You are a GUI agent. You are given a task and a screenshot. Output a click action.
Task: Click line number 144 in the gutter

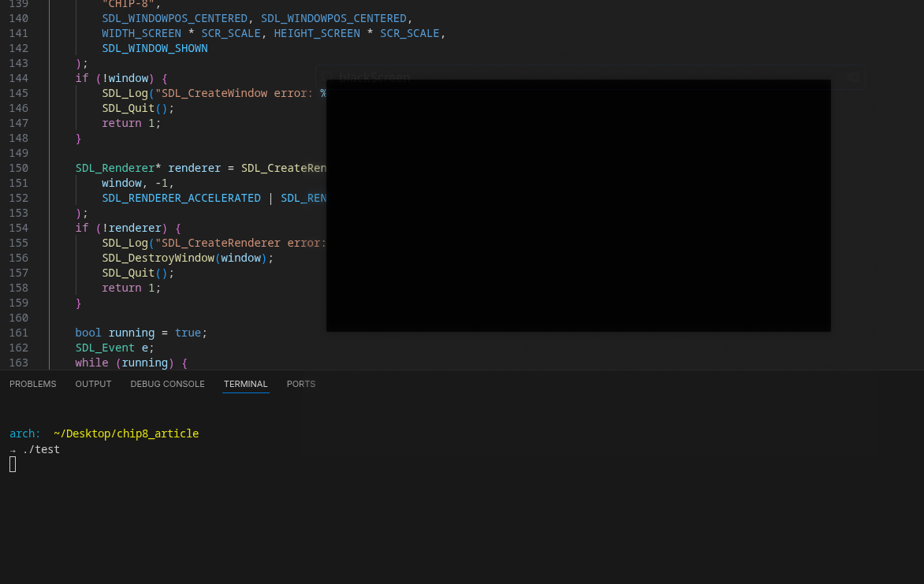18,78
